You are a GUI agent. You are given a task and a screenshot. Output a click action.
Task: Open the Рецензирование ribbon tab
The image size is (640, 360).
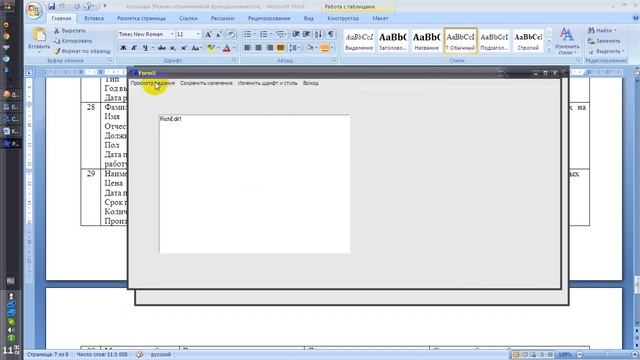(269, 18)
